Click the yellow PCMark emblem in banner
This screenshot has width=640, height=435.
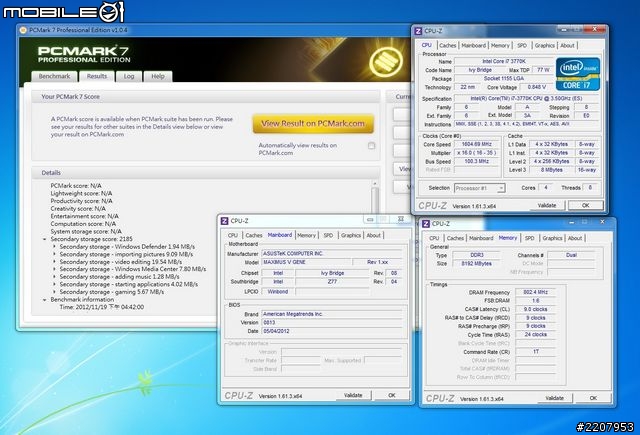386,61
